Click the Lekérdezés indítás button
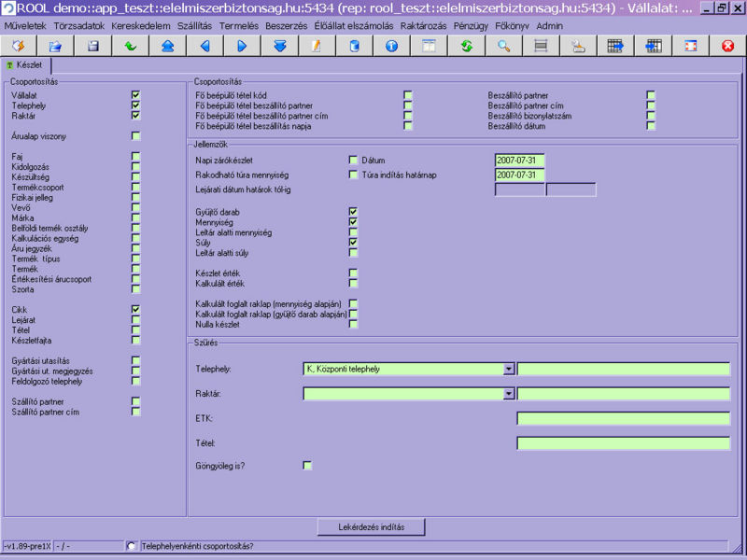The image size is (747, 560). [373, 527]
